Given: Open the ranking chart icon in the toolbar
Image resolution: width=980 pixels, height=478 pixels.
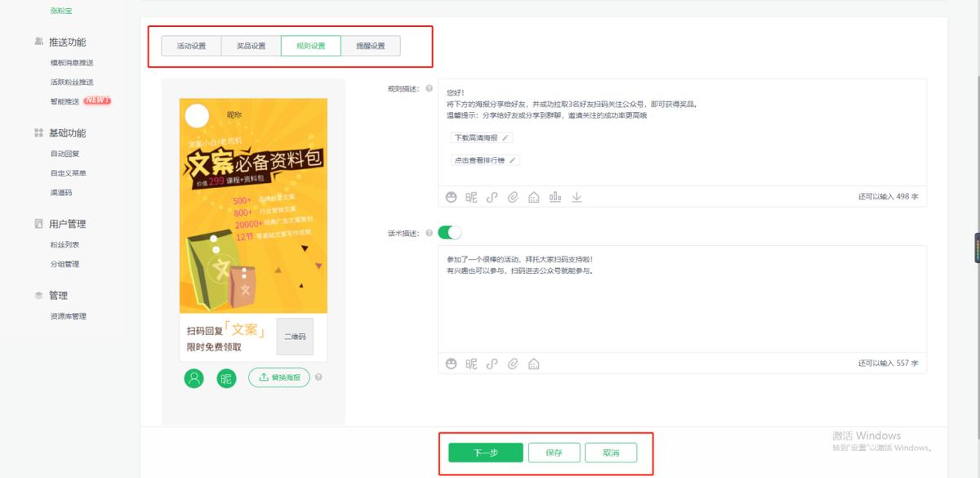Looking at the screenshot, I should click(555, 197).
